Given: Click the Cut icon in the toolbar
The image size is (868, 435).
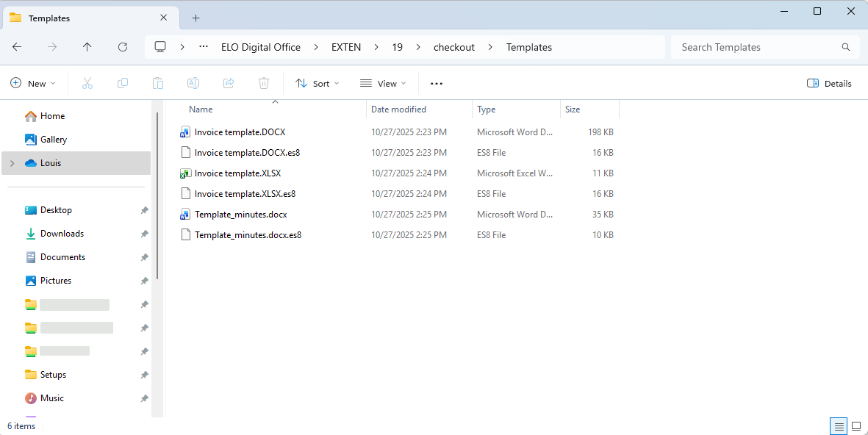Looking at the screenshot, I should point(87,83).
